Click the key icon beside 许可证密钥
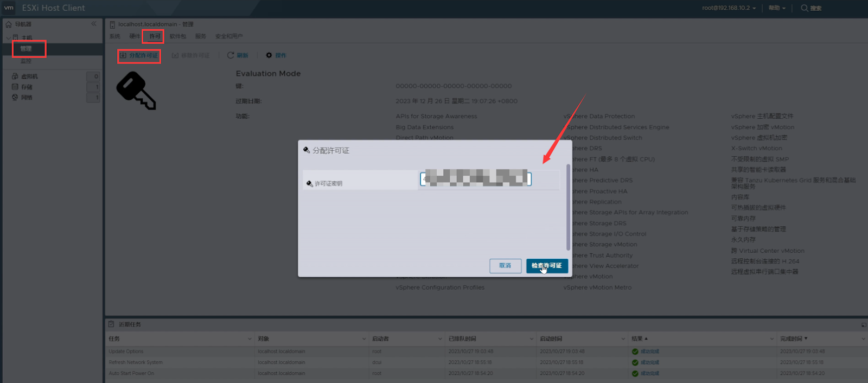 click(x=310, y=183)
